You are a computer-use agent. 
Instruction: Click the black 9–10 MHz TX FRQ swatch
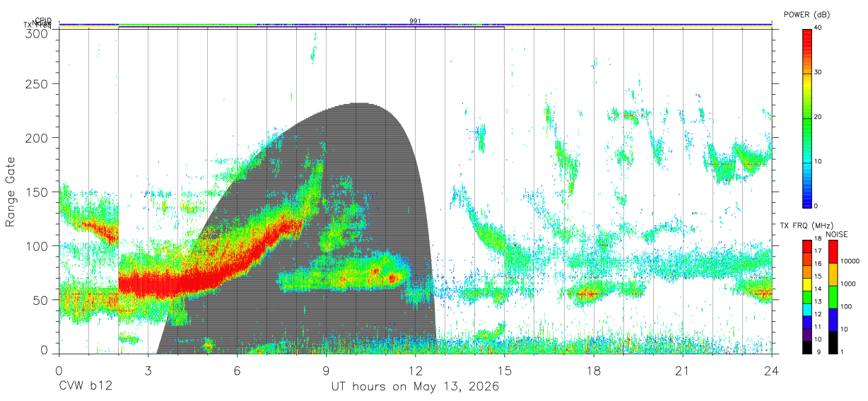(807, 347)
